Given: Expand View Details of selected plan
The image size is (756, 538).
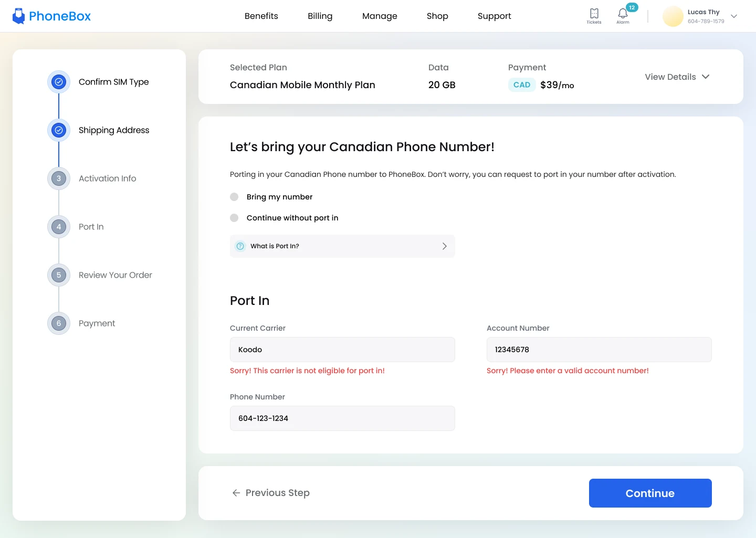Looking at the screenshot, I should point(677,77).
